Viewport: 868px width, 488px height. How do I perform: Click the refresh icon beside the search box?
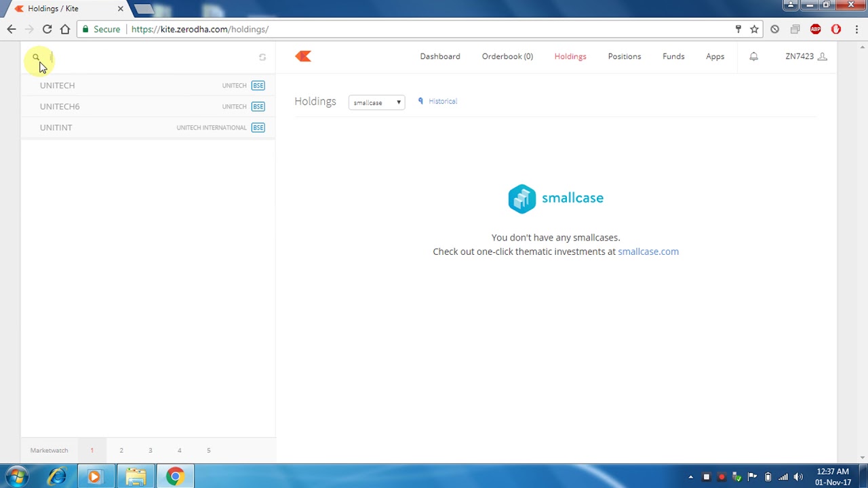[262, 57]
